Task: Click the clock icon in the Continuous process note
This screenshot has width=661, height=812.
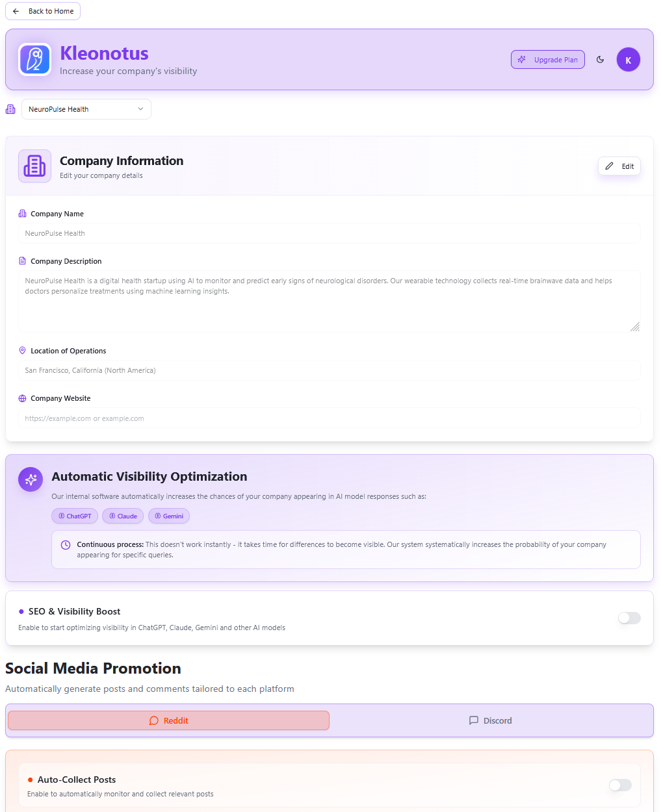Action: (x=65, y=545)
